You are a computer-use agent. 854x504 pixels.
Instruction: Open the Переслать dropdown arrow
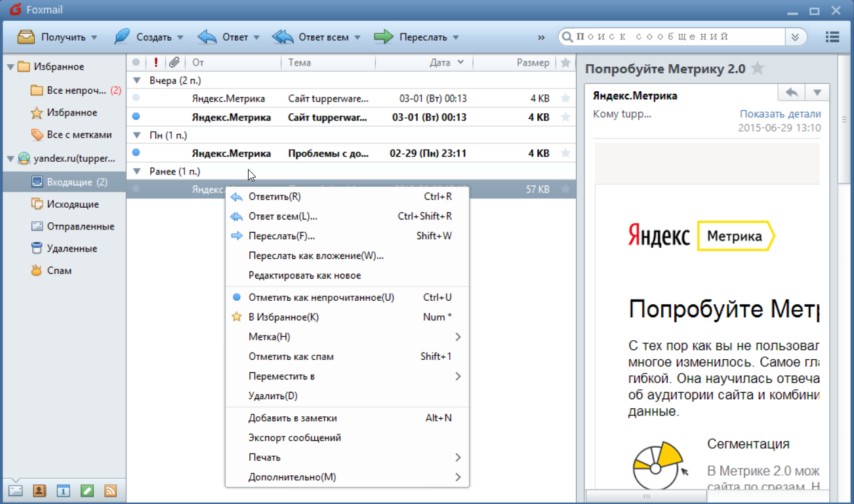455,37
